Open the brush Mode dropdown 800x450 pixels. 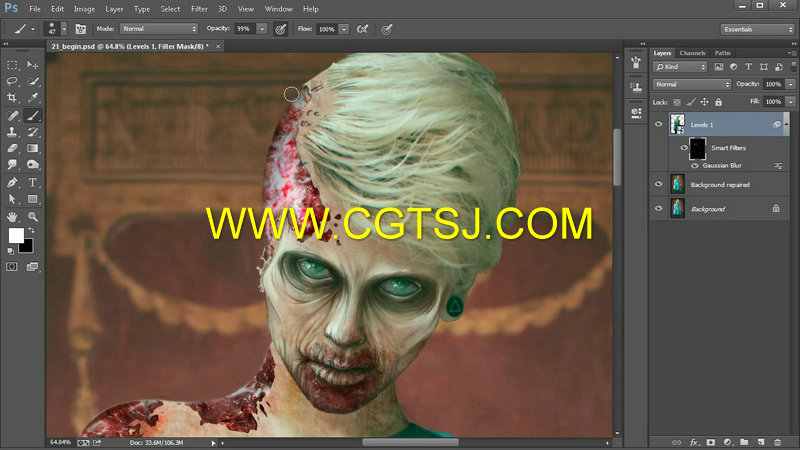pos(159,29)
